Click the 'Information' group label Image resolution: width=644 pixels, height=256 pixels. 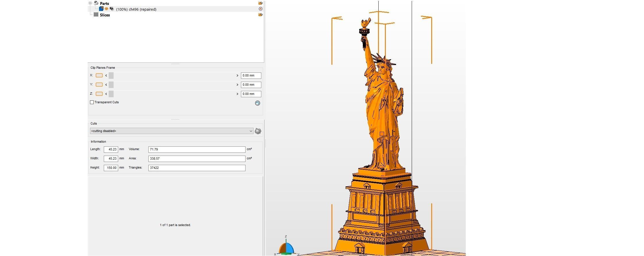pyautogui.click(x=98, y=142)
